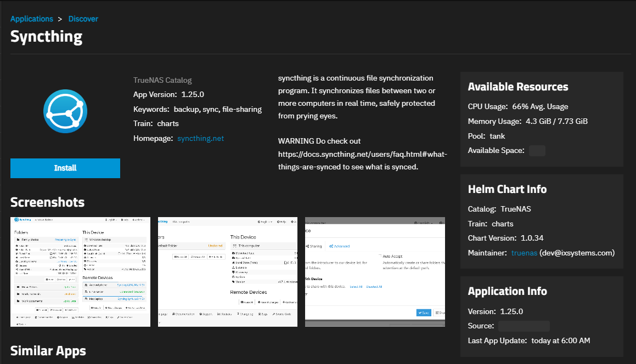
Task: Click the Similar Apps heading
Action: click(48, 351)
